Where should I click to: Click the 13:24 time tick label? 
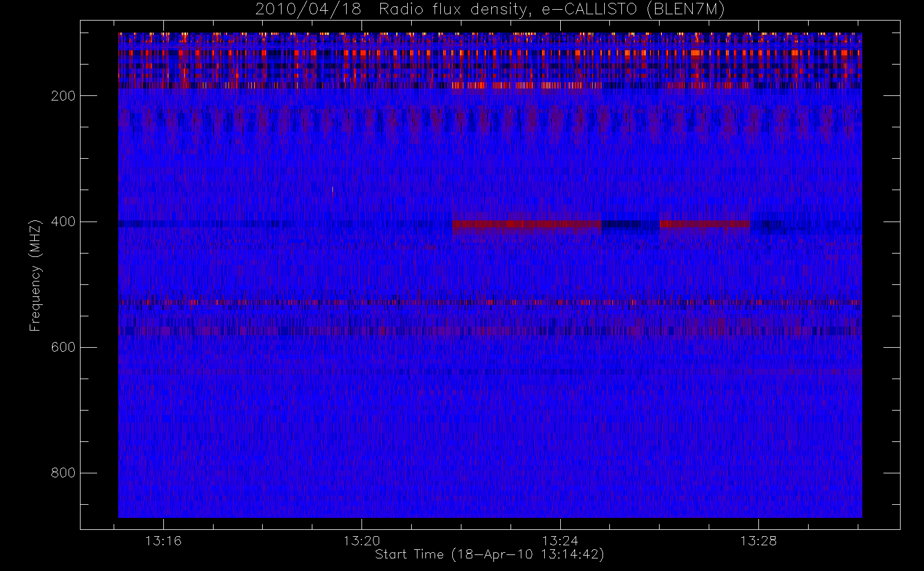pos(560,541)
